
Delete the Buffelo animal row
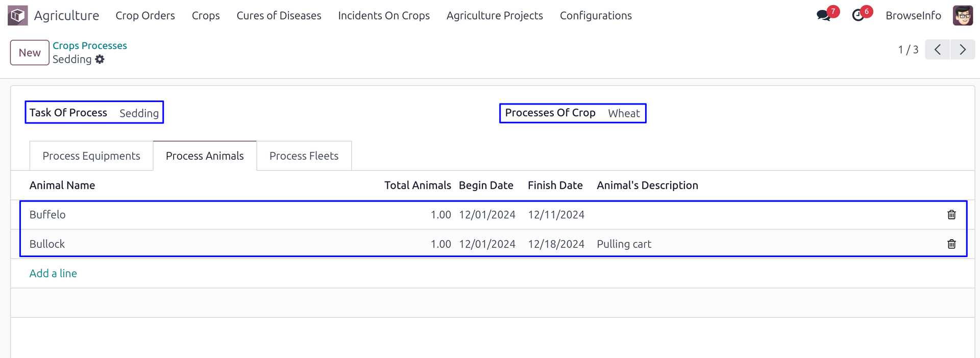(x=951, y=215)
